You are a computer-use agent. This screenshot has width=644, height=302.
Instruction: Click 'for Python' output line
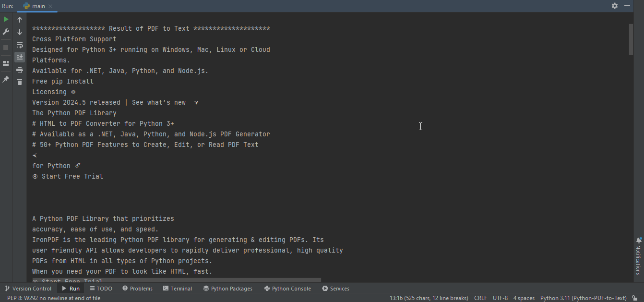pos(56,166)
